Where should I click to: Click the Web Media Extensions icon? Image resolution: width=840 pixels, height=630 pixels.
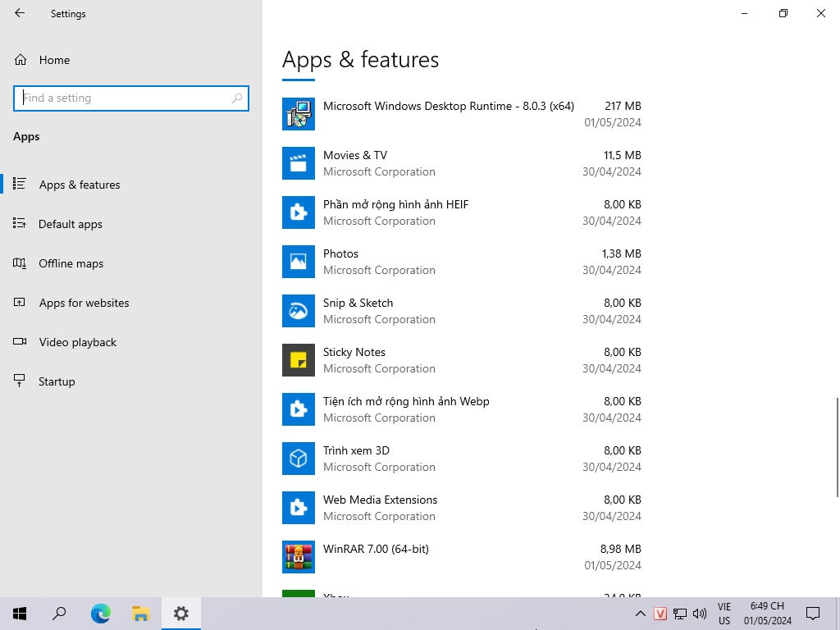[299, 508]
